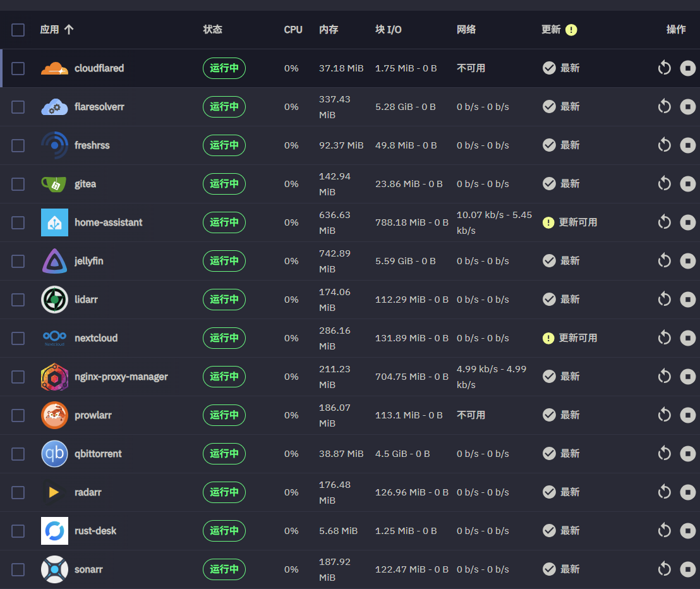This screenshot has height=589, width=700.
Task: Click prowlarr 不可用 network value
Action: pos(471,415)
